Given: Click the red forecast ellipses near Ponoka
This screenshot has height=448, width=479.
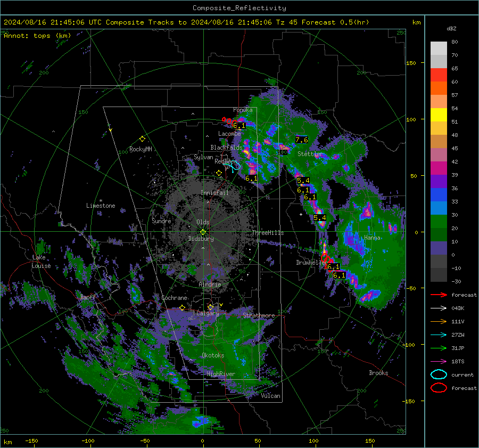Looking at the screenshot, I should point(229,121).
